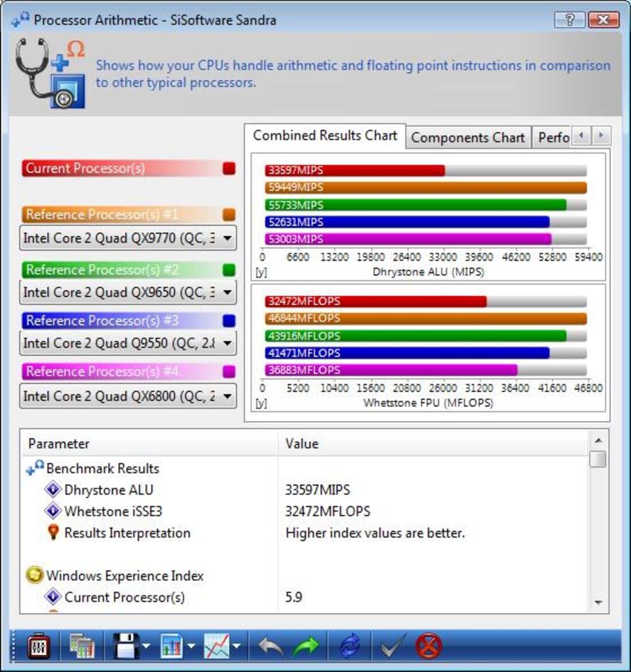
Task: Click the 33597MIPS value in results list
Action: (x=318, y=489)
